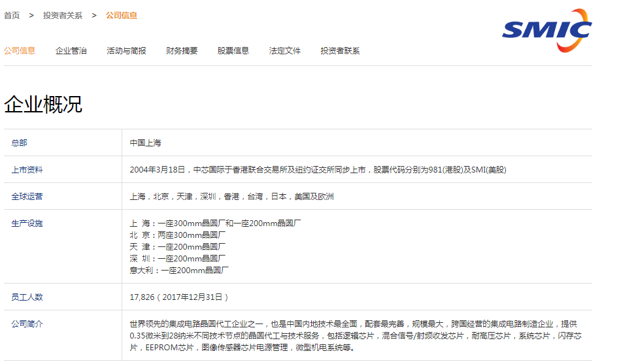Click the 员工人数 row label
623x364 pixels.
tap(27, 297)
